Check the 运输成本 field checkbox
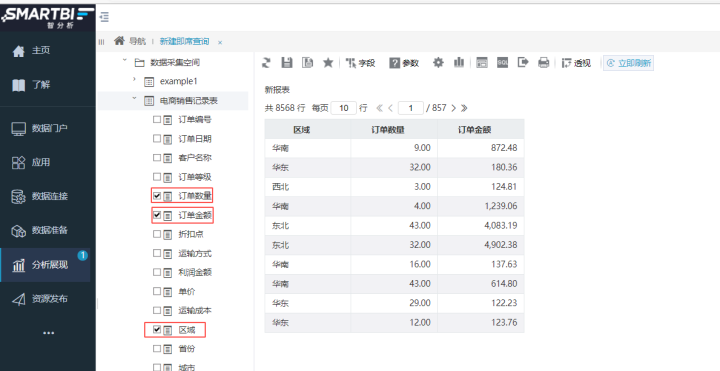Image resolution: width=720 pixels, height=371 pixels. point(157,310)
